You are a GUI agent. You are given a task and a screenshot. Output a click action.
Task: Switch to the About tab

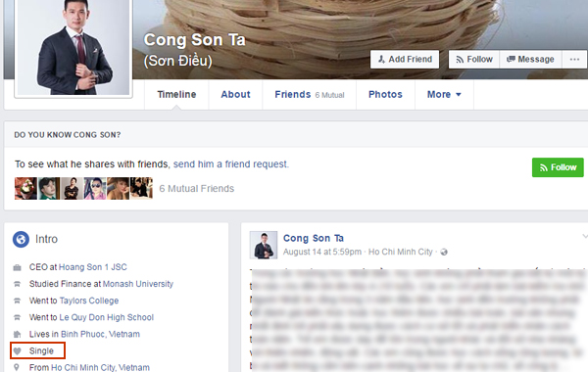235,94
